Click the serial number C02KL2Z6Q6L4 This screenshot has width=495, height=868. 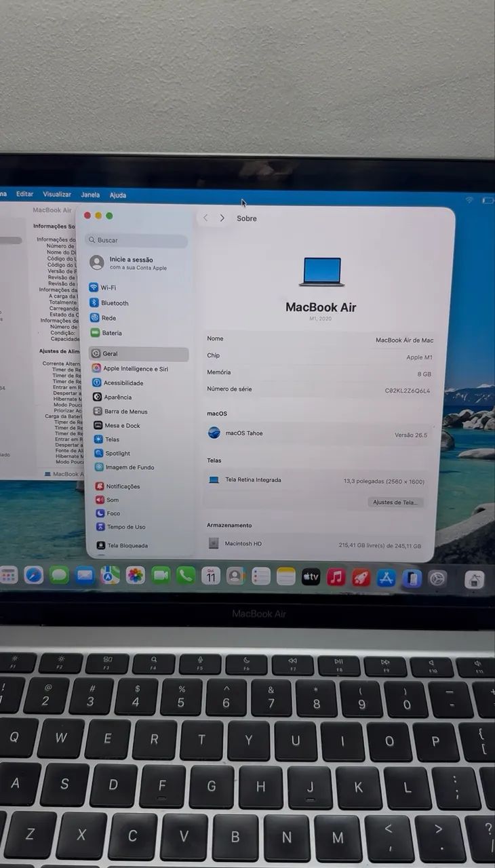pyautogui.click(x=408, y=391)
